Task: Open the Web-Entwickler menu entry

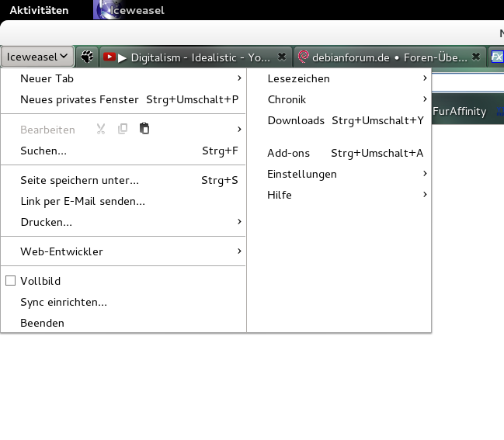Action: pyautogui.click(x=123, y=251)
